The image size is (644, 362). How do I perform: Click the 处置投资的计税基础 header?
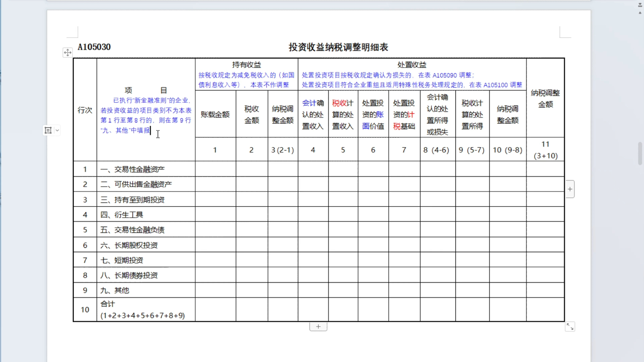(404, 114)
